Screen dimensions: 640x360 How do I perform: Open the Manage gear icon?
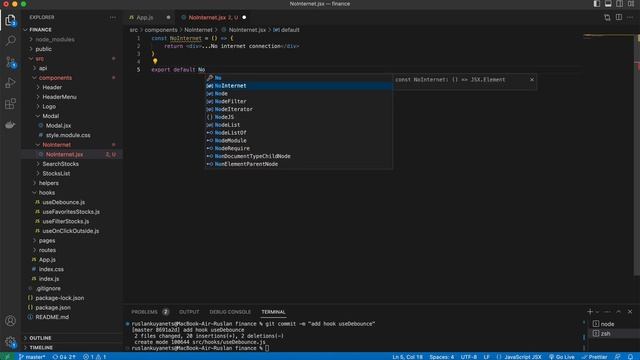11,342
